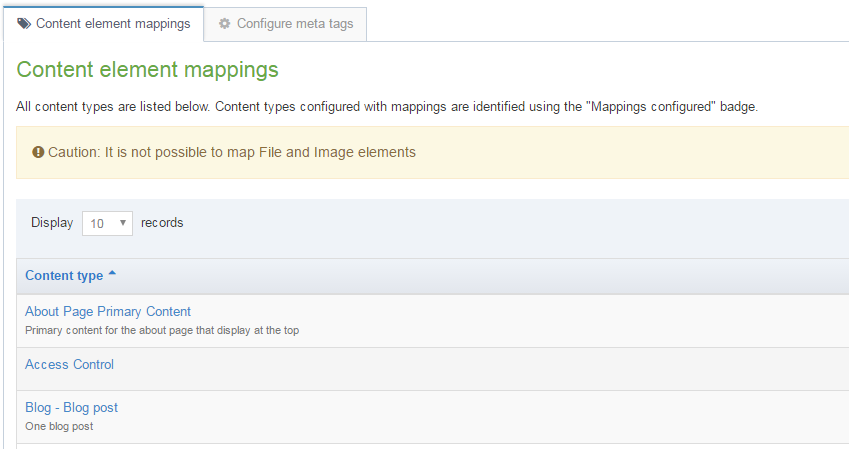
Task: Click the caution message about File and Image
Action: click(231, 153)
